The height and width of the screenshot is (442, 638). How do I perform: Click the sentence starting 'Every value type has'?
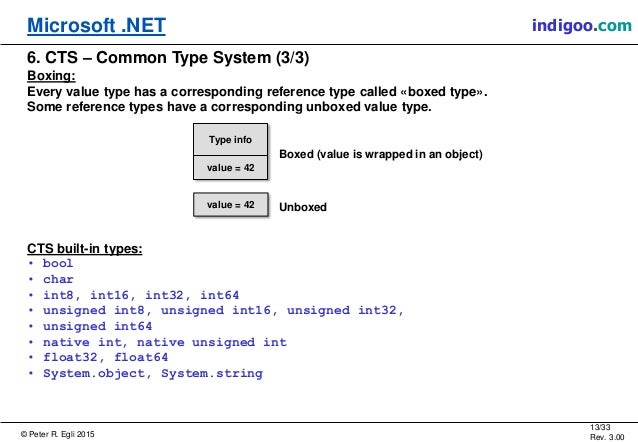(257, 92)
